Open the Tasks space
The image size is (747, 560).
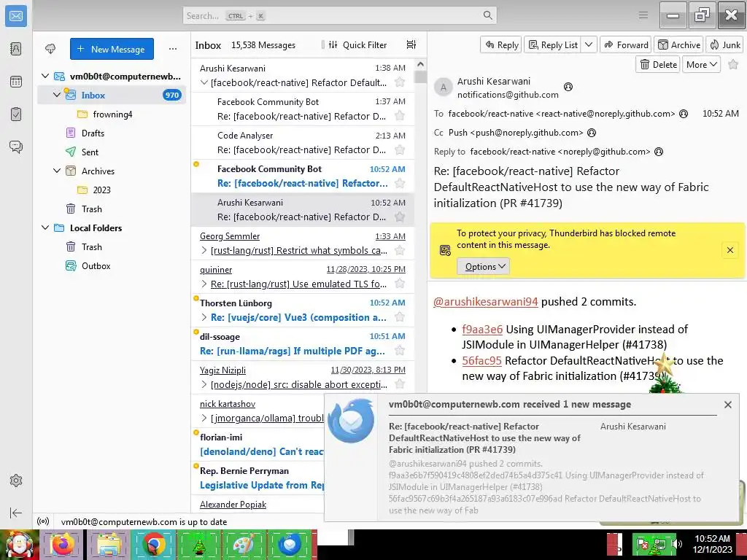[x=16, y=114]
